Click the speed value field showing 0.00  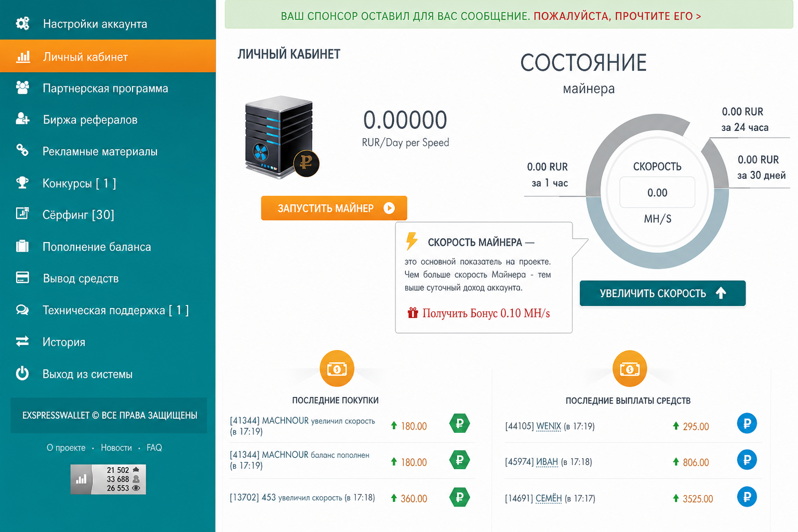coord(657,193)
